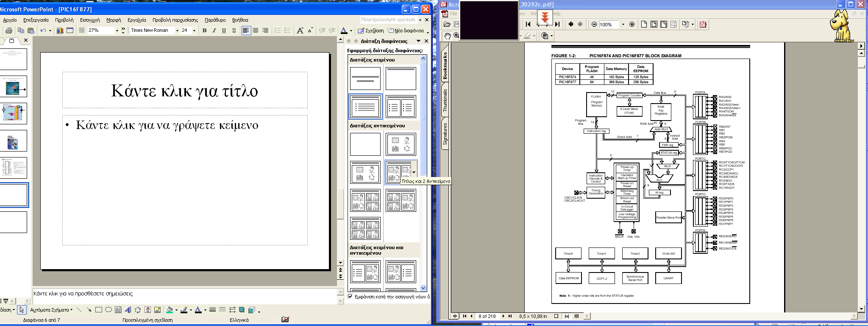Click the Decrease Font Size icon
This screenshot has height=326, width=868.
[x=311, y=31]
